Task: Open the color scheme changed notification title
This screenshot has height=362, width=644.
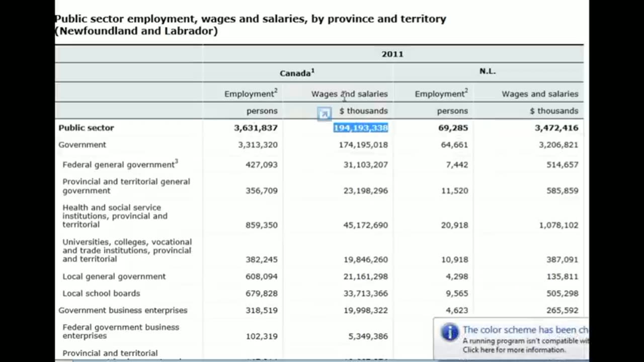Action: coord(525,330)
